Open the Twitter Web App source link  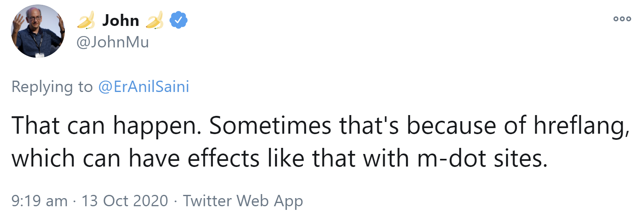243,201
